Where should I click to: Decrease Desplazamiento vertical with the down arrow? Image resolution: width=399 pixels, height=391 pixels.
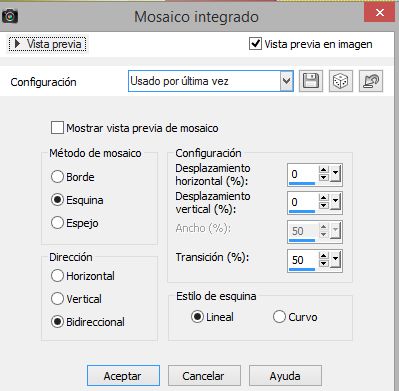pyautogui.click(x=323, y=206)
